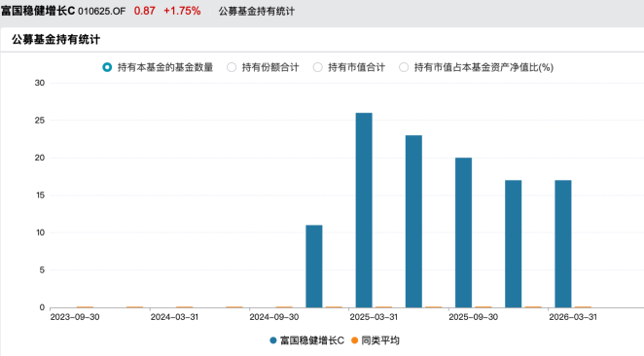
Task: Click x-axis label 2024-09-30
Action: tap(274, 317)
